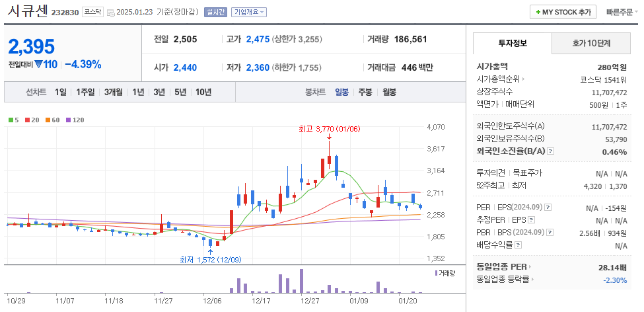Open help icon next to 배당수익률
This screenshot has width=644, height=312.
click(518, 245)
